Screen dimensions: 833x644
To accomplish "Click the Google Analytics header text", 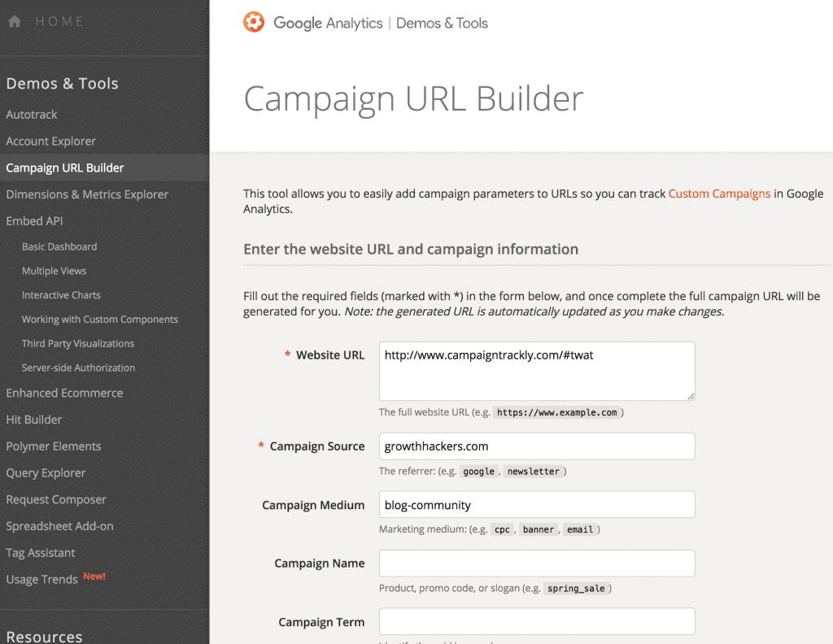I will point(328,23).
